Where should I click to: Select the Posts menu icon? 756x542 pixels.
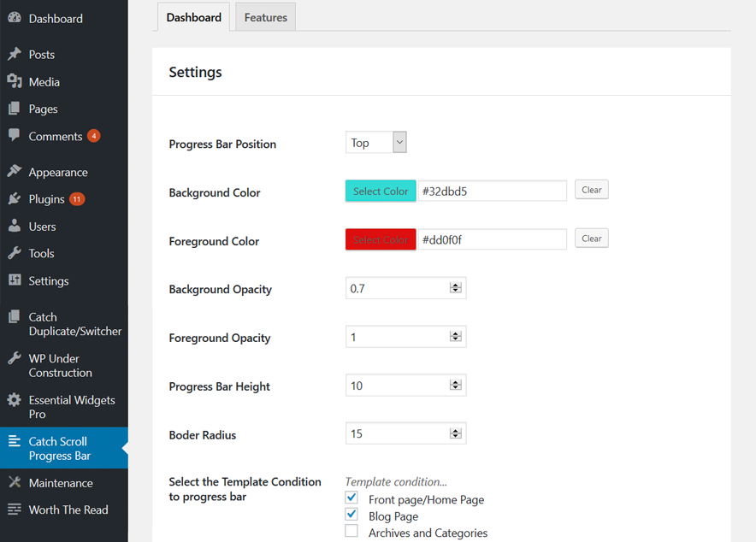tap(15, 54)
